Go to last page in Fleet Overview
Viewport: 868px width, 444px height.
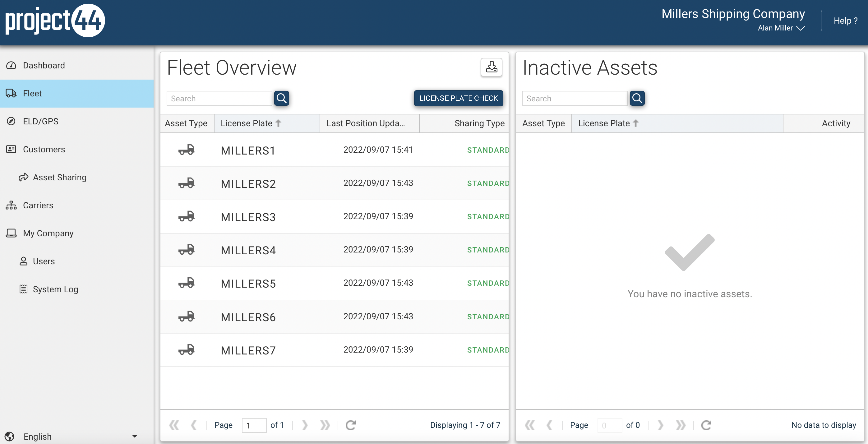325,425
